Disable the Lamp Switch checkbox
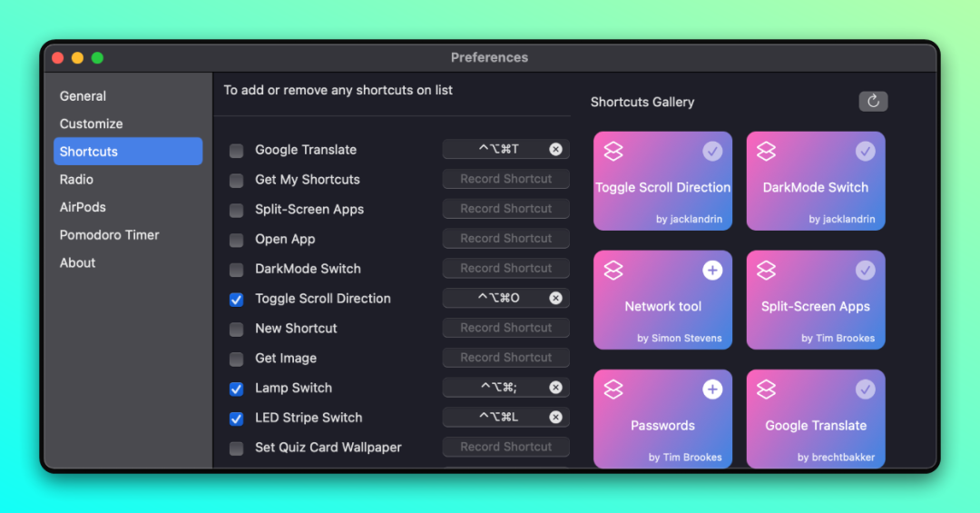 [x=236, y=390]
